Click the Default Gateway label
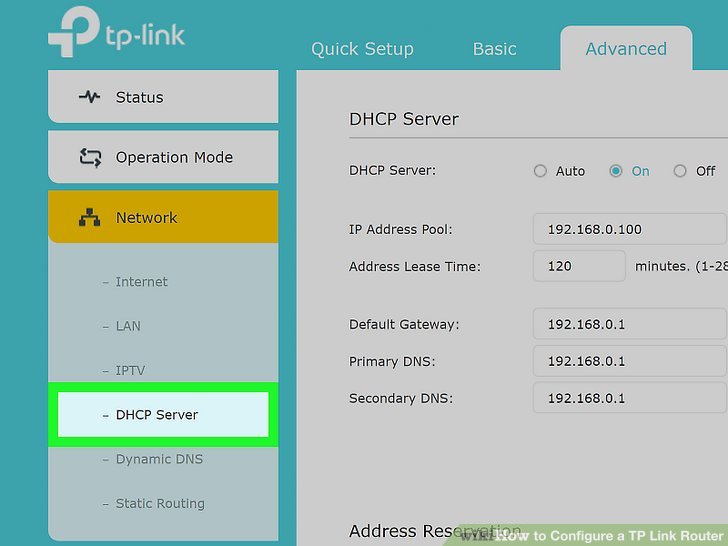This screenshot has height=546, width=728. (404, 324)
